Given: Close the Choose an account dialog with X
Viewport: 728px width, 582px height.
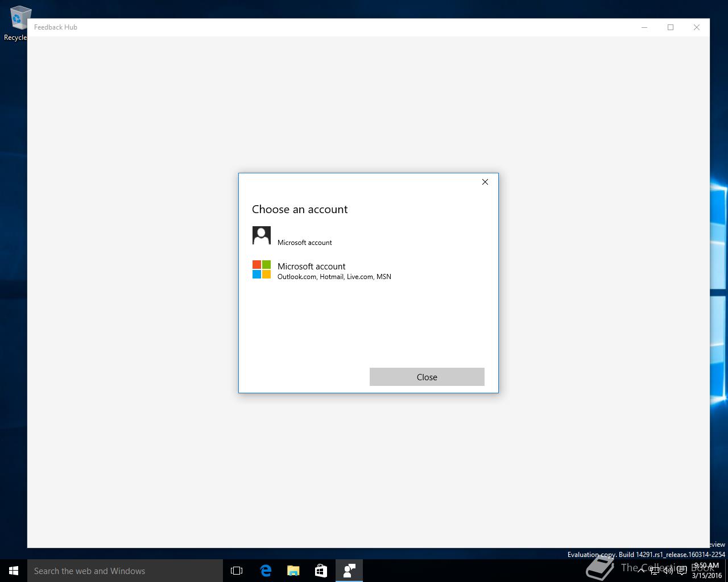Looking at the screenshot, I should pos(485,182).
